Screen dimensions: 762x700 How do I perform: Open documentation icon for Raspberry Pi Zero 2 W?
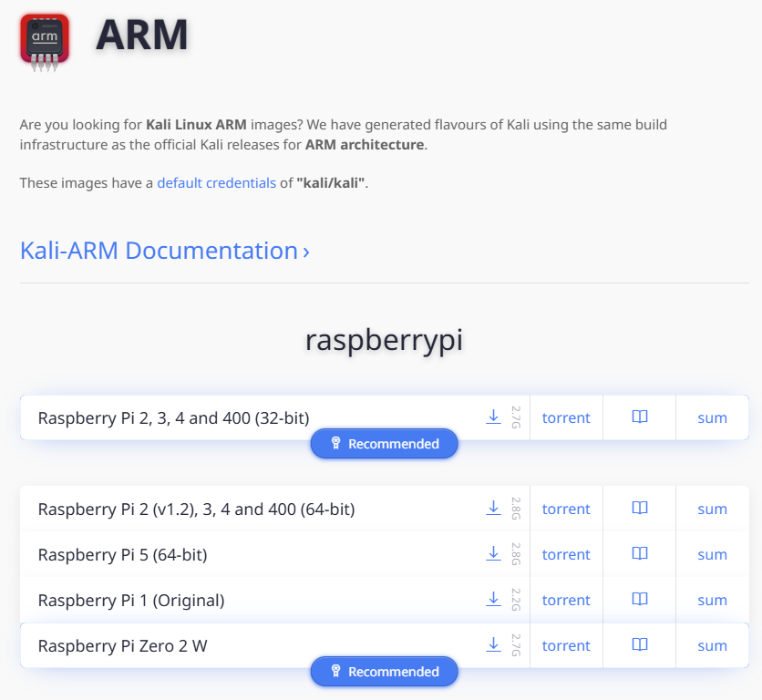[x=639, y=644]
